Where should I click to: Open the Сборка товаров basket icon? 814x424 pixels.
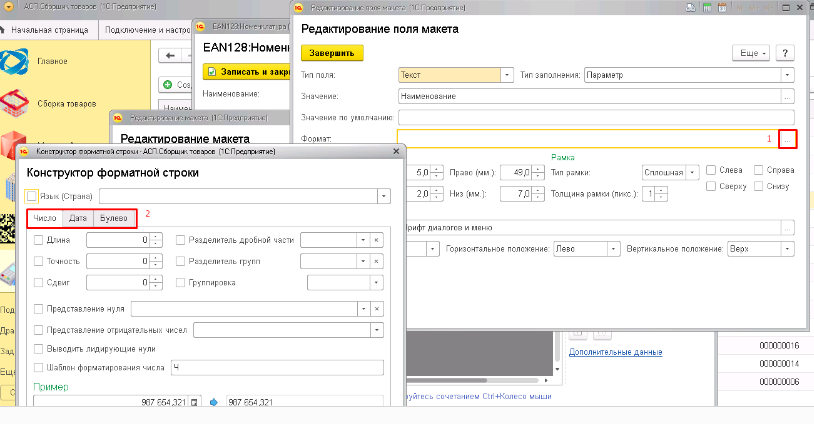pos(15,103)
